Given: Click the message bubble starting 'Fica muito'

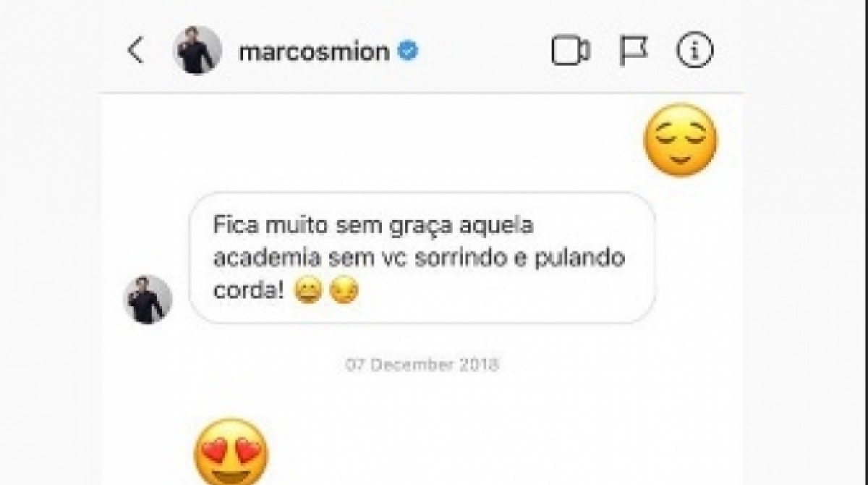Looking at the screenshot, I should [422, 258].
